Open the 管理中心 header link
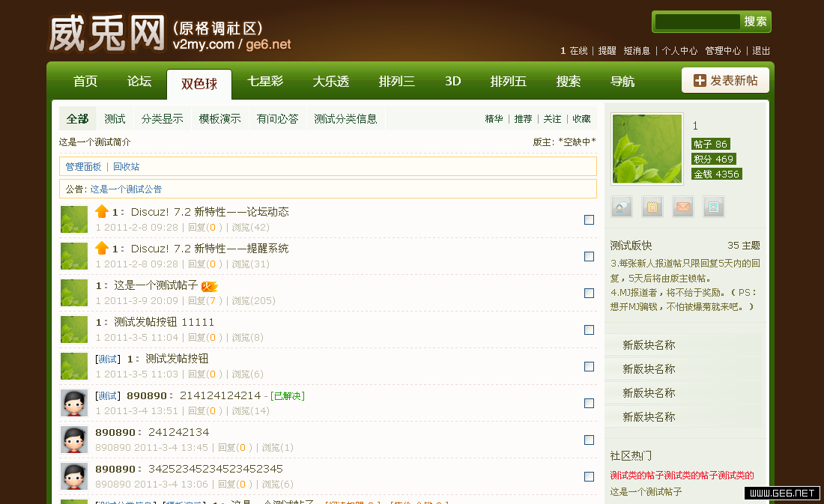Viewport: 824px width, 504px height. pos(723,50)
